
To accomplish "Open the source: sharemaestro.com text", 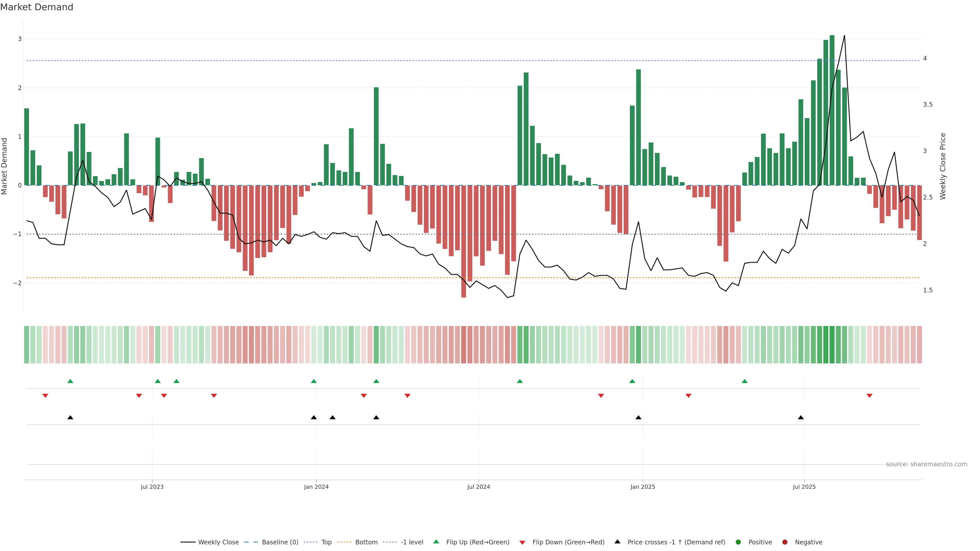I will pos(926,464).
